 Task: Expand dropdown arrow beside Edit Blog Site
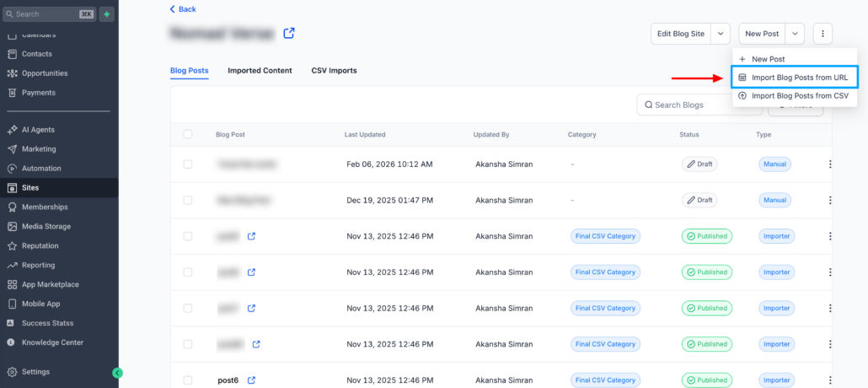[721, 34]
